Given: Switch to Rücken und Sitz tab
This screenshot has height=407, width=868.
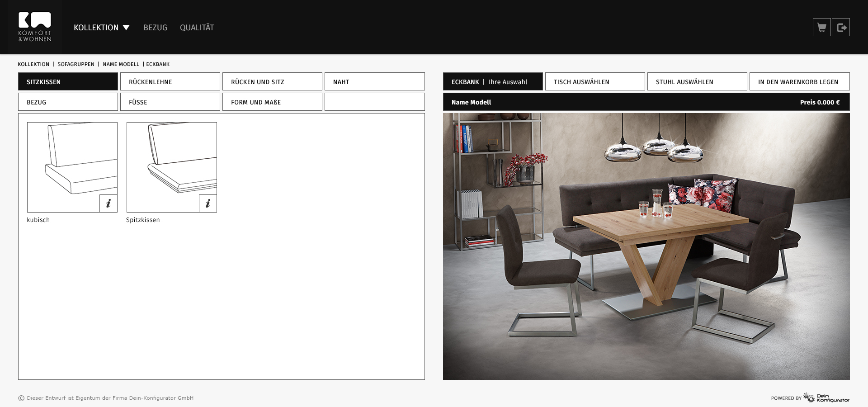Looking at the screenshot, I should click(272, 82).
